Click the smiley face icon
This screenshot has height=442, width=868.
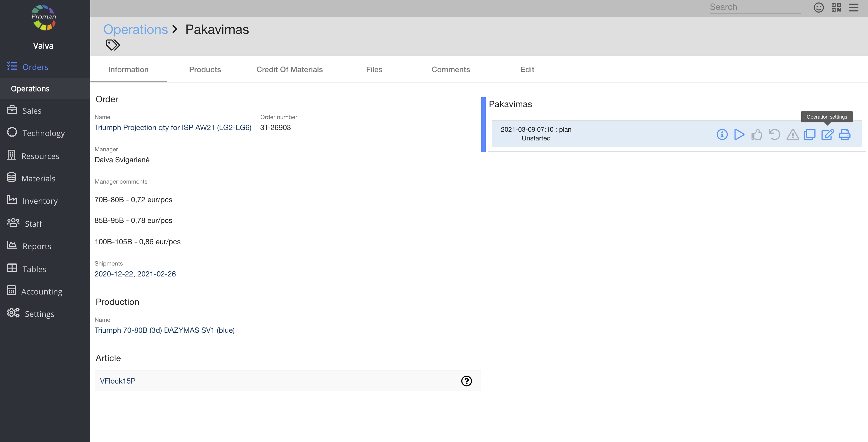pyautogui.click(x=819, y=7)
